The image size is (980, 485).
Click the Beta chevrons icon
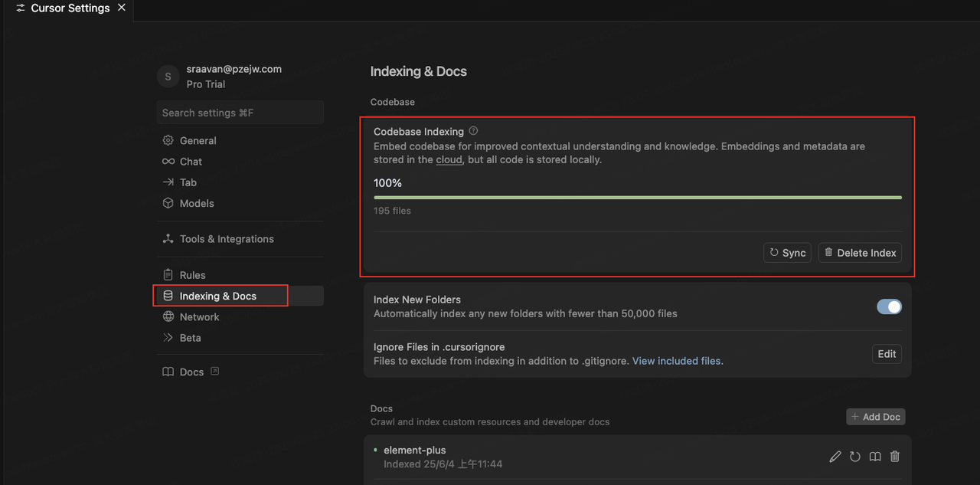tap(168, 338)
